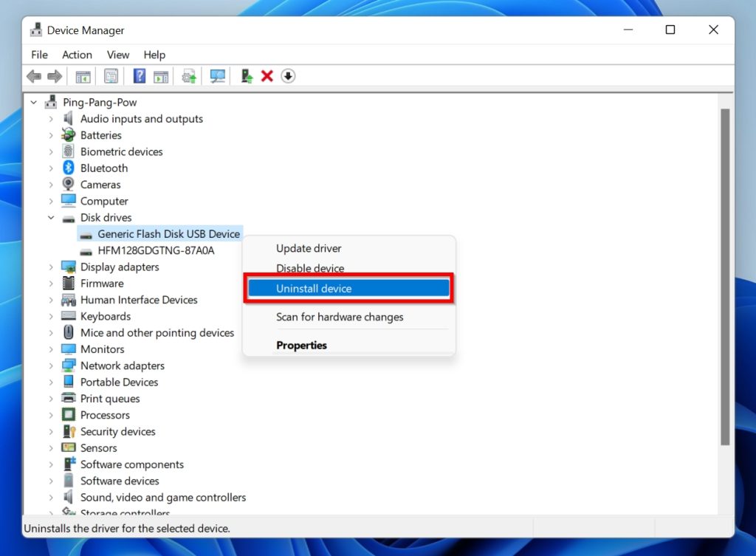Screen dimensions: 756x556
Task: Open the Scan for hardware changes icon
Action: tap(217, 76)
